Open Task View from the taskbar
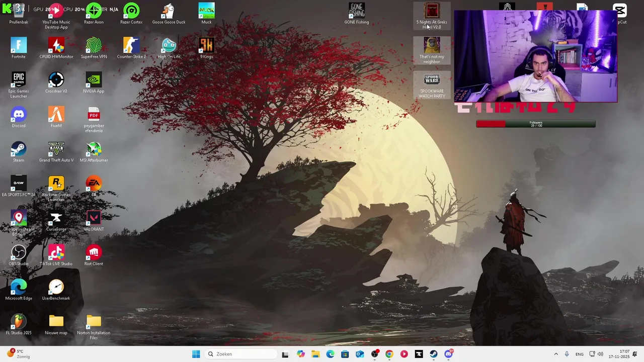 [285, 354]
